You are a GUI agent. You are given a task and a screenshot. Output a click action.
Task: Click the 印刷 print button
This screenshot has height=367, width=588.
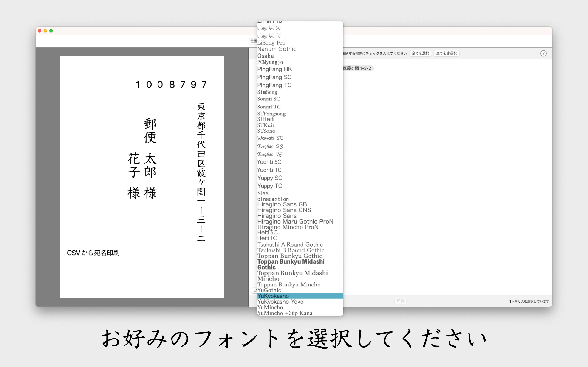tap(400, 301)
